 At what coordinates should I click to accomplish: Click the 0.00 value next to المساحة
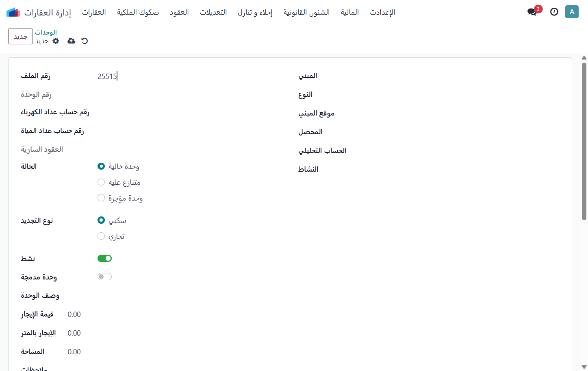(74, 352)
